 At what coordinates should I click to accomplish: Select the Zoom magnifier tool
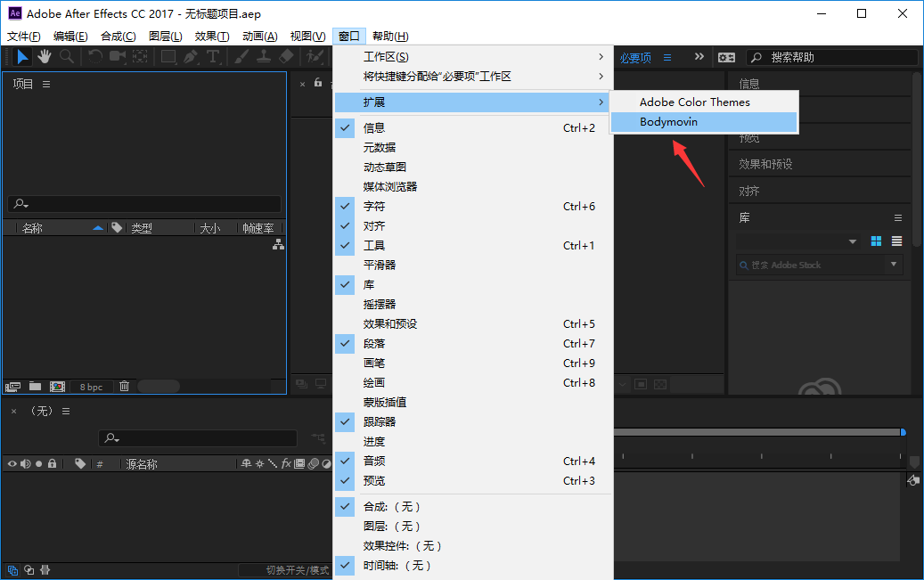coord(67,57)
